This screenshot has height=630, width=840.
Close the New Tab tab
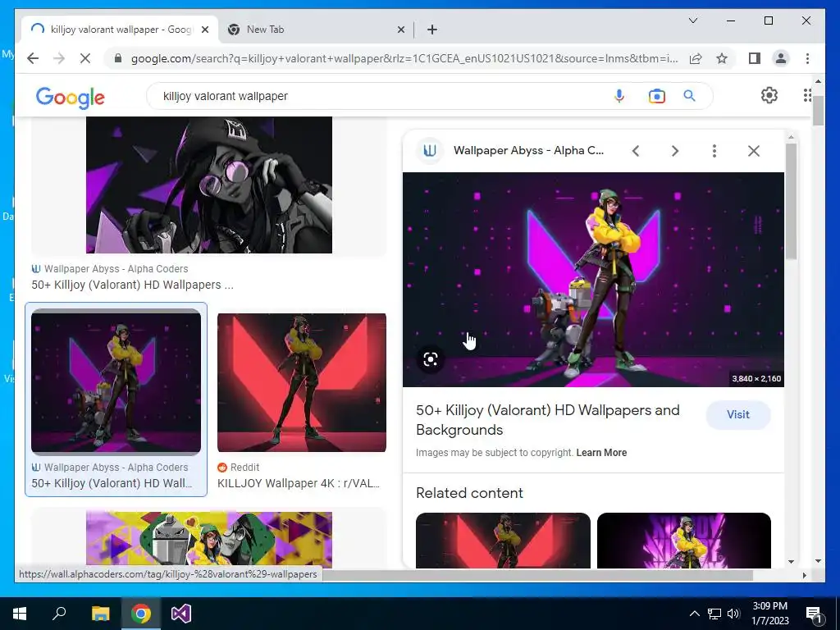[400, 30]
